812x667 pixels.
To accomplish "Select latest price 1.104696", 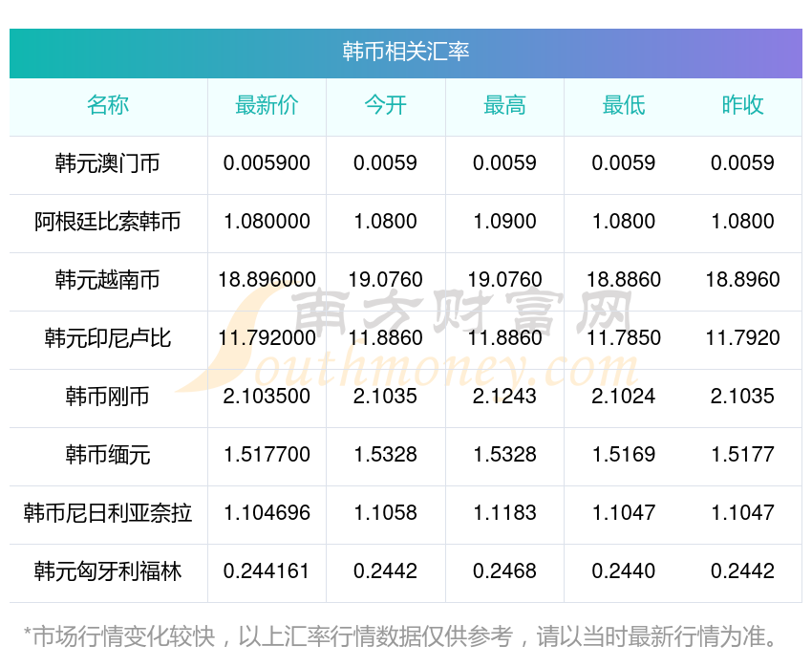I will click(x=267, y=513).
